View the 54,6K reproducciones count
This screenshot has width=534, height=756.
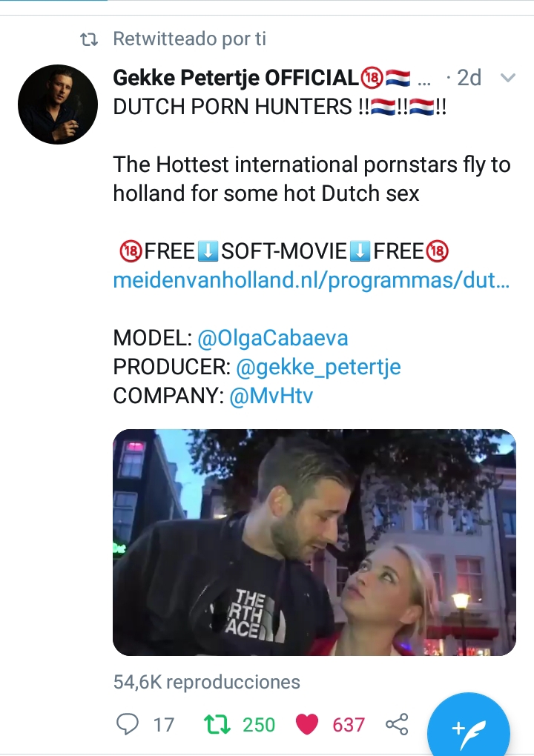coord(206,682)
